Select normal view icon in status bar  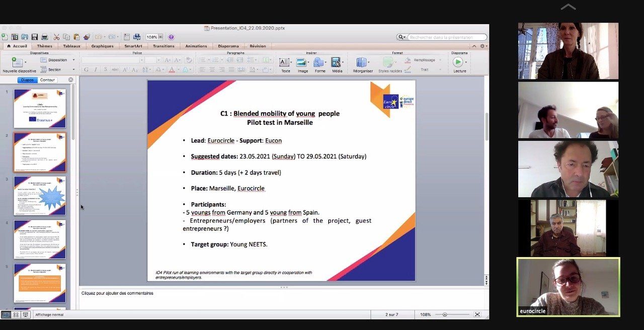[6, 314]
